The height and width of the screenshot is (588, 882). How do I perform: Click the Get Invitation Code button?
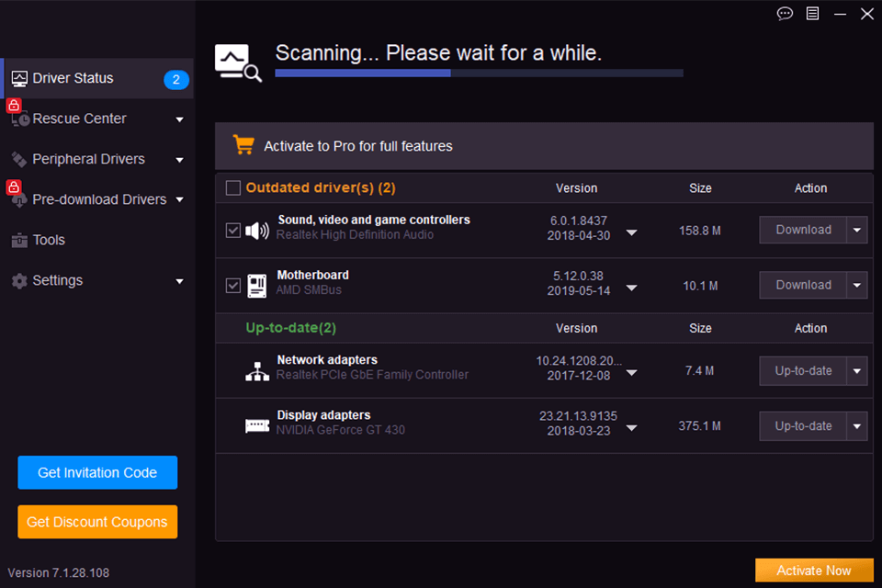(97, 473)
